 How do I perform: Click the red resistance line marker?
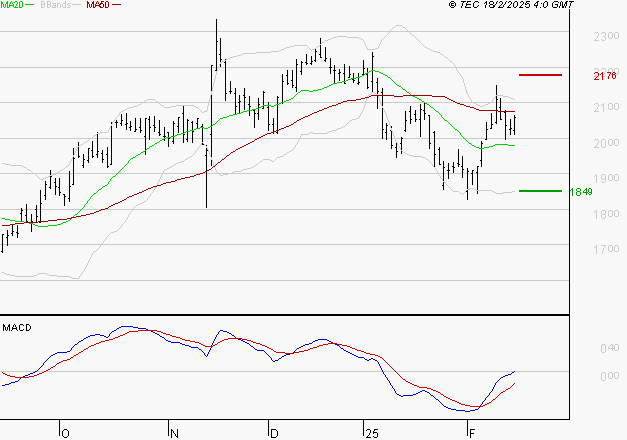540,75
